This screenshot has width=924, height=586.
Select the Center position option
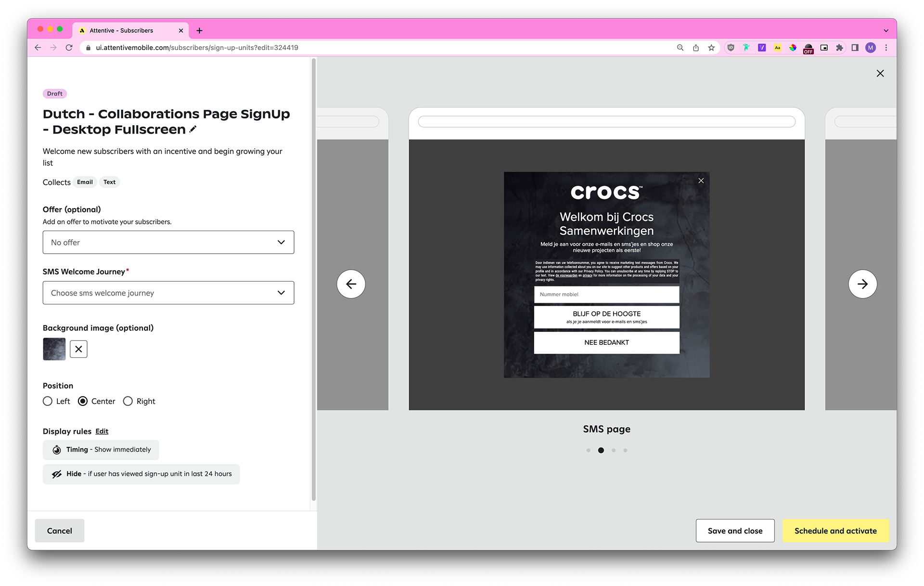(83, 401)
